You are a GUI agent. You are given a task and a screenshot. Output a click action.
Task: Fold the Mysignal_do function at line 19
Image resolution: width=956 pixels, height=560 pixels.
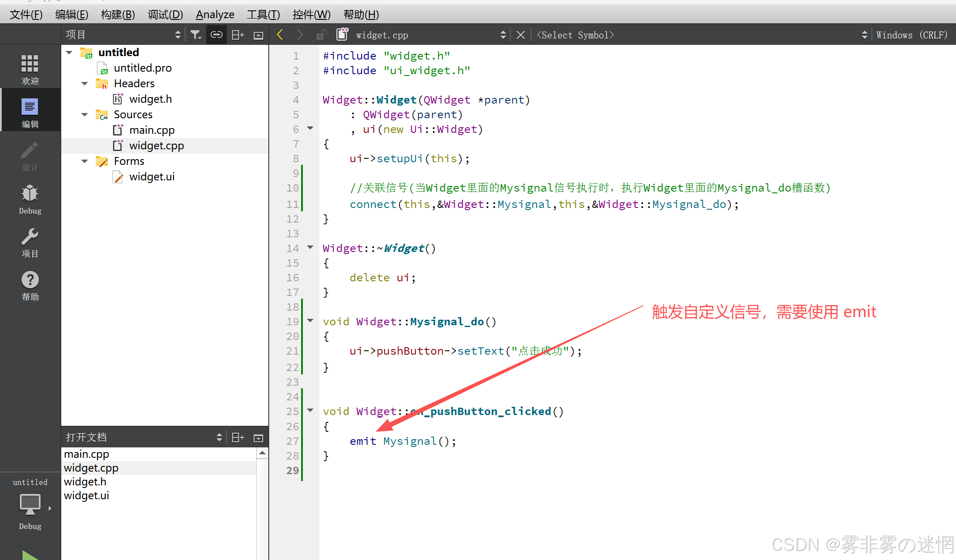point(310,321)
